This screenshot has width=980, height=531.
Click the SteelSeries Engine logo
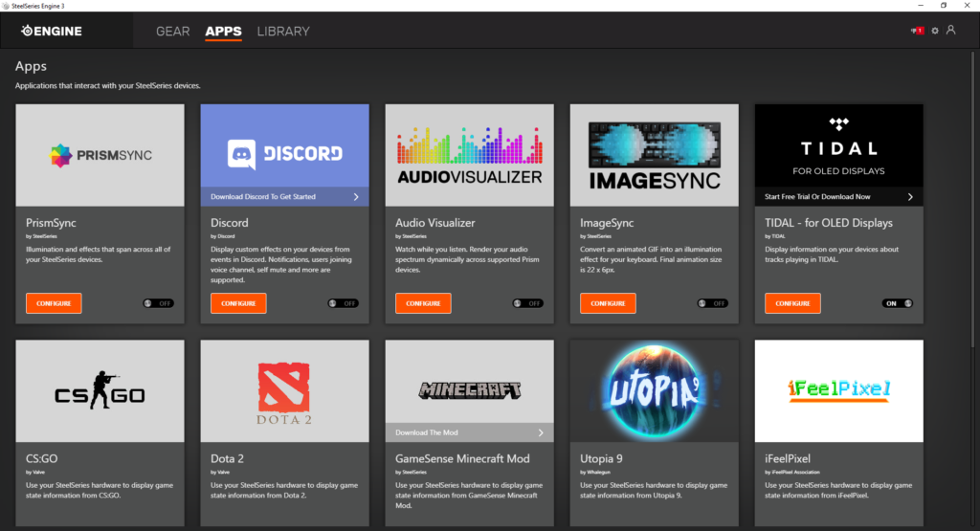(53, 31)
